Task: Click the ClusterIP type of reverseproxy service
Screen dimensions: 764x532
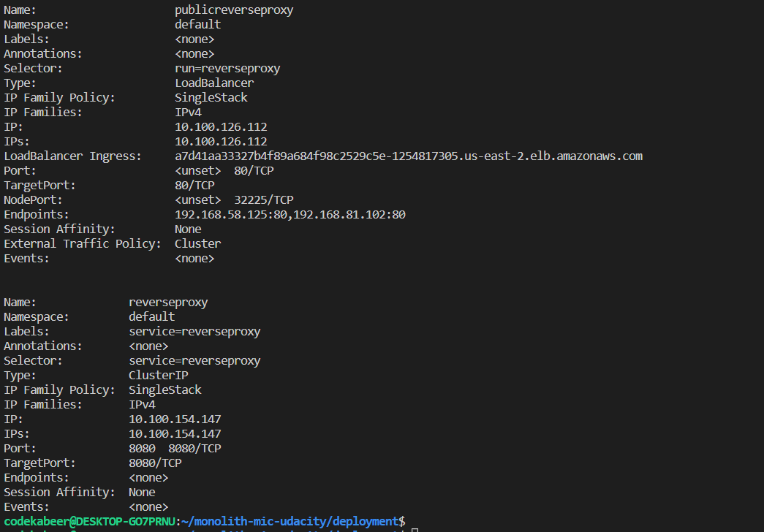Action: [x=158, y=375]
